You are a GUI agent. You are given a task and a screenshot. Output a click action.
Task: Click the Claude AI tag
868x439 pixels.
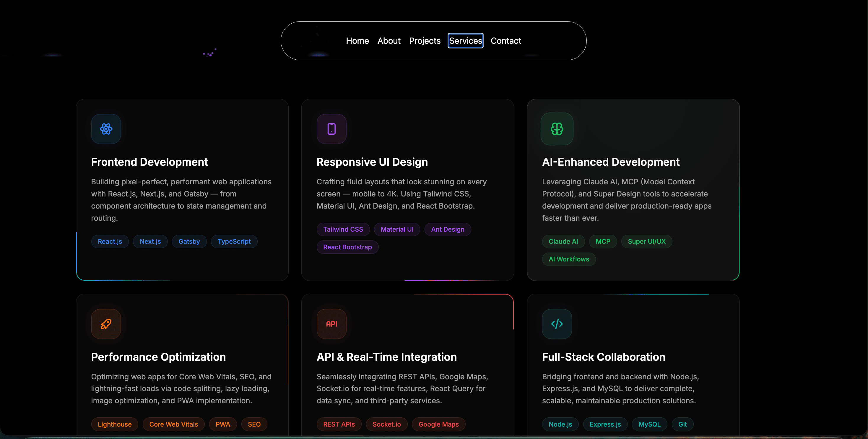[x=563, y=242]
